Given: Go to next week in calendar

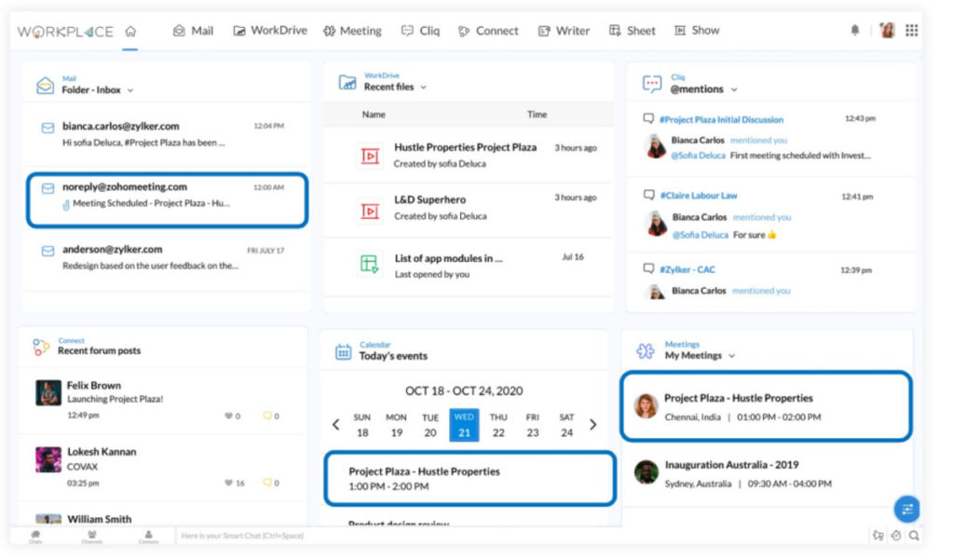Looking at the screenshot, I should [x=593, y=425].
